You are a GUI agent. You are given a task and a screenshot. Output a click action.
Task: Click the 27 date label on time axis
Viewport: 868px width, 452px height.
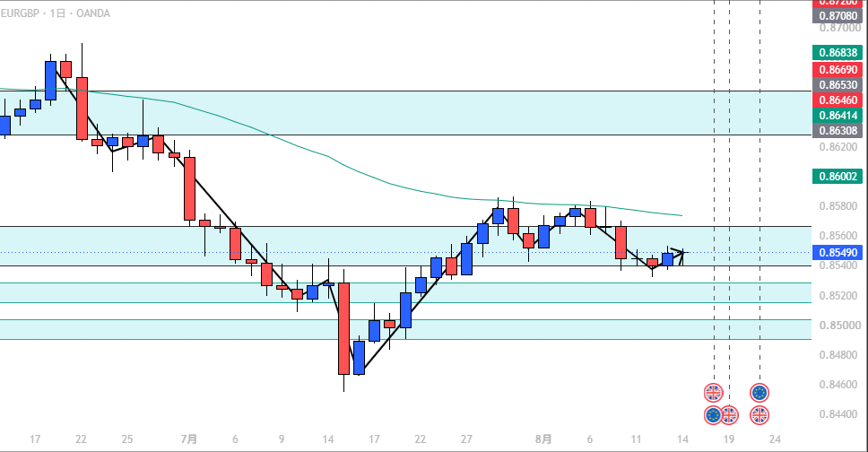[466, 439]
